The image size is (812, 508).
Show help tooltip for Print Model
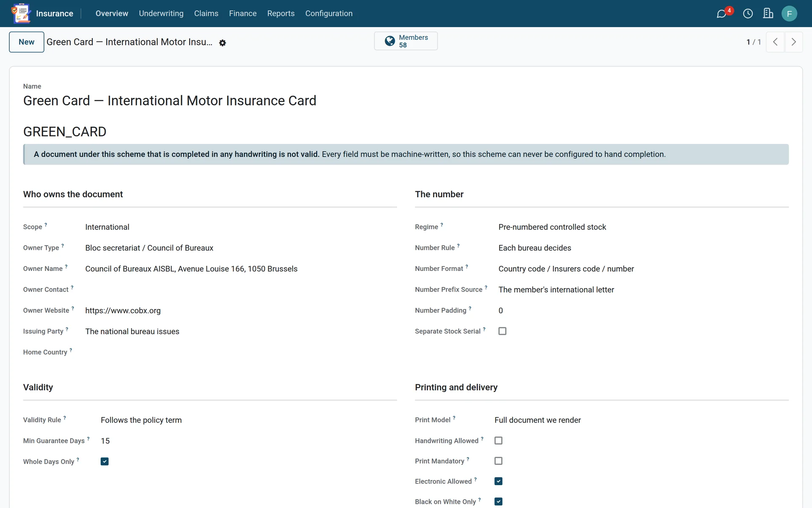click(x=454, y=418)
